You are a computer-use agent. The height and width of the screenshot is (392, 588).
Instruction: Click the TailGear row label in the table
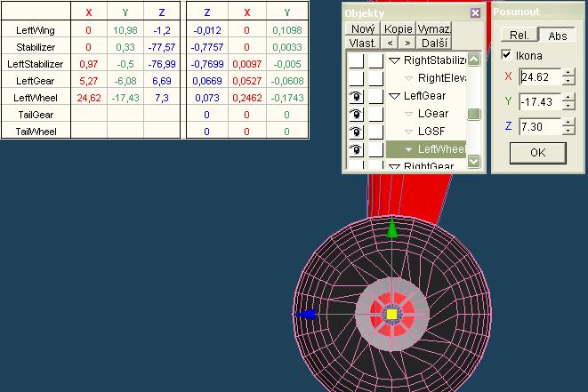pyautogui.click(x=36, y=115)
